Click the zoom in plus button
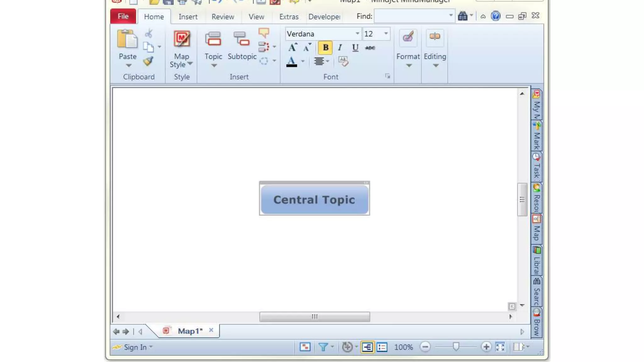 [486, 347]
